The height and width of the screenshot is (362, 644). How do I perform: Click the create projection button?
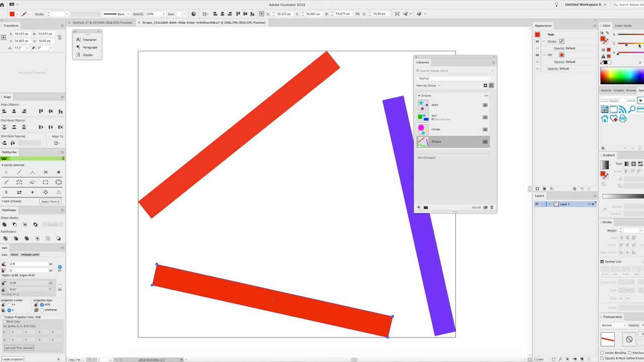(x=13, y=359)
